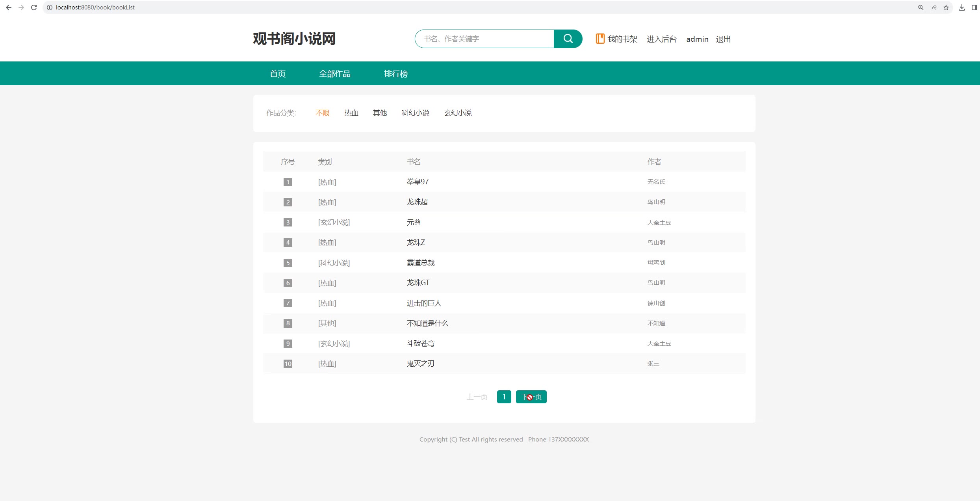The height and width of the screenshot is (501, 980).
Task: Reload the page with refresh icon
Action: [x=34, y=7]
